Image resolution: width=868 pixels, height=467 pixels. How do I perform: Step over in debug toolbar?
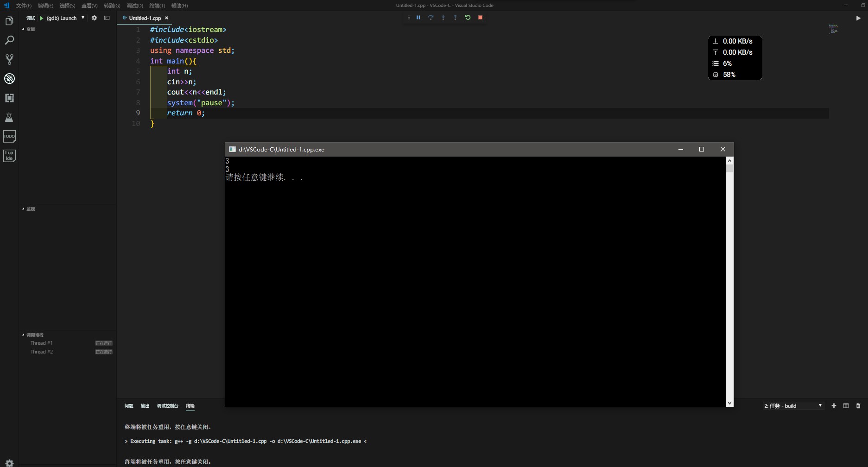point(431,18)
